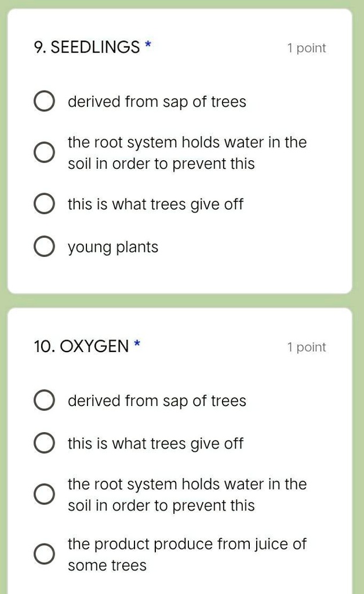Select 'this is what trees give off' for OXYGEN
Image resolution: width=364 pixels, height=594 pixels.
pyautogui.click(x=43, y=443)
